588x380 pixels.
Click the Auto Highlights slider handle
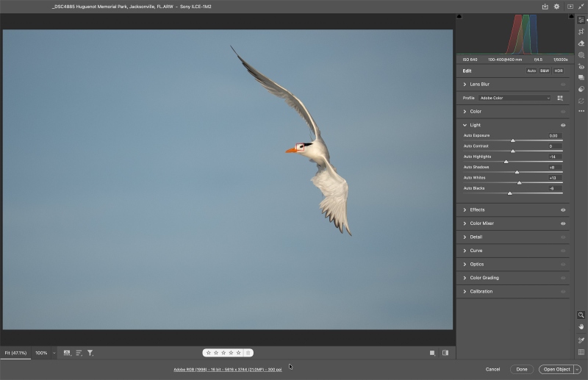506,162
